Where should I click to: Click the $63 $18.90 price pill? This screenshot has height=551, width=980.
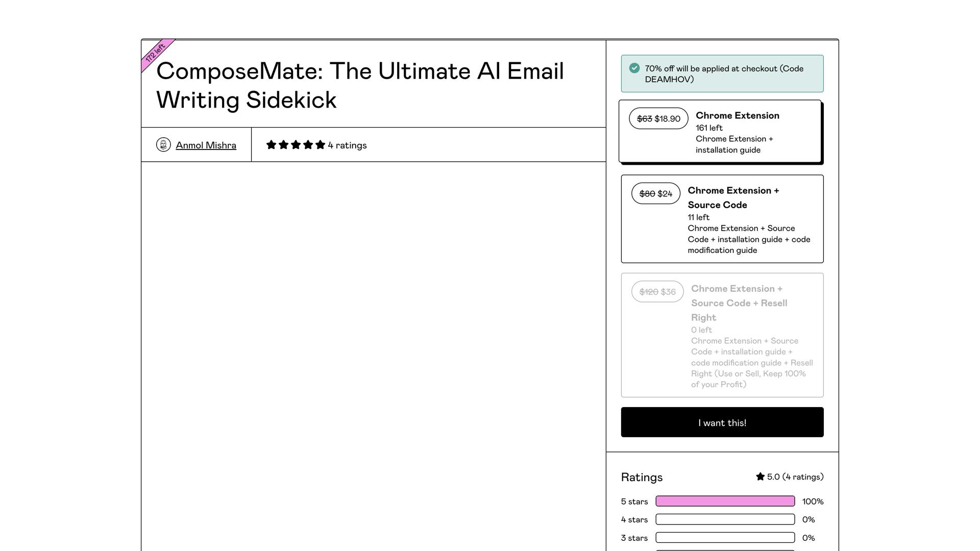pyautogui.click(x=658, y=119)
